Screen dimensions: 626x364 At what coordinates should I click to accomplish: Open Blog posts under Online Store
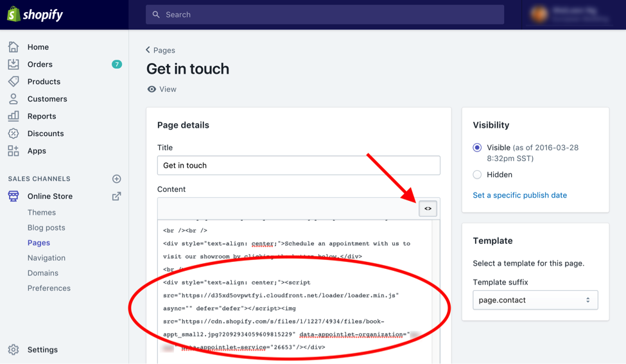click(46, 227)
